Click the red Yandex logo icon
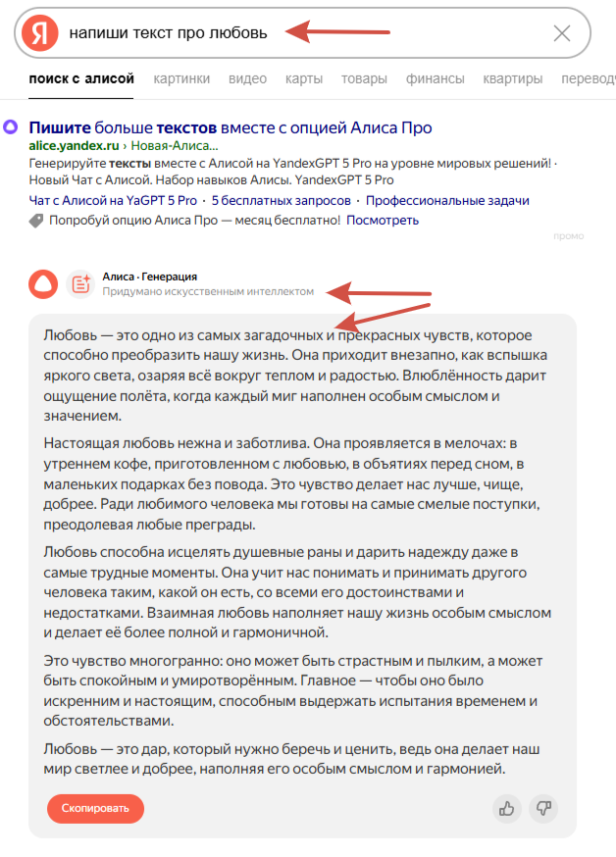This screenshot has width=616, height=857. click(x=40, y=32)
